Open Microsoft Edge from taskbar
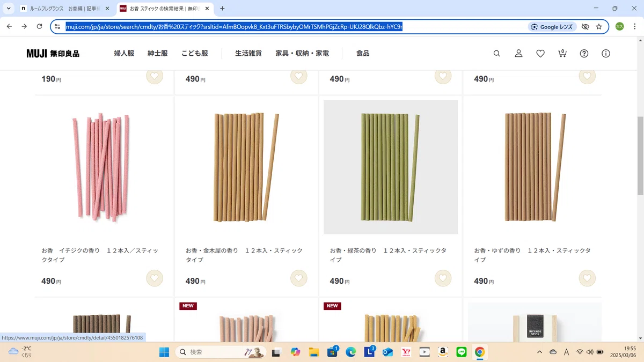Screen dimensions: 644x362 pyautogui.click(x=350, y=352)
